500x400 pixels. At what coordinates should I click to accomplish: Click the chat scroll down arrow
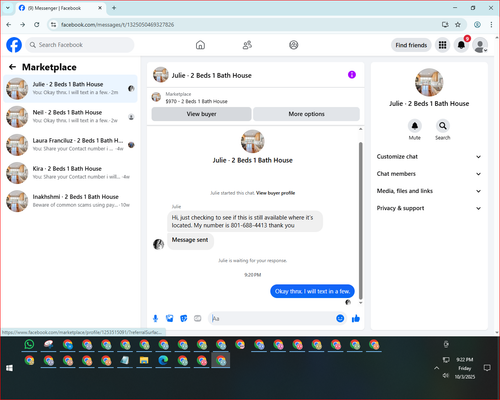tap(360, 303)
